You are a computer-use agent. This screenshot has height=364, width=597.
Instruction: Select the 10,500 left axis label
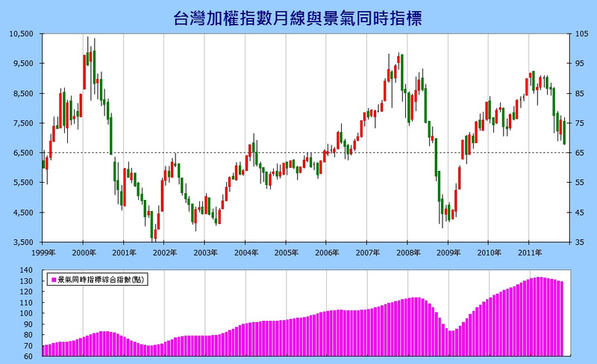pyautogui.click(x=23, y=34)
